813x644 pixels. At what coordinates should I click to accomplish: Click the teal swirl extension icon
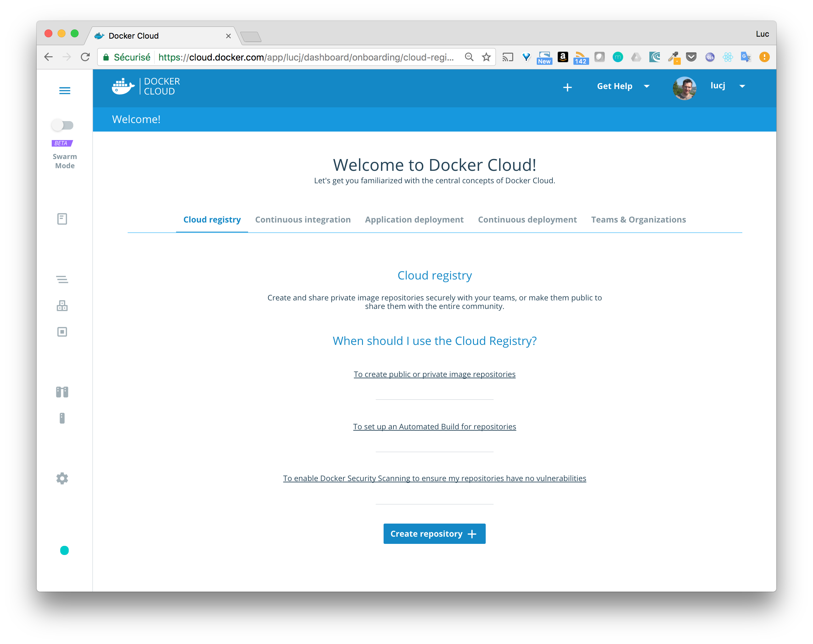pos(655,57)
